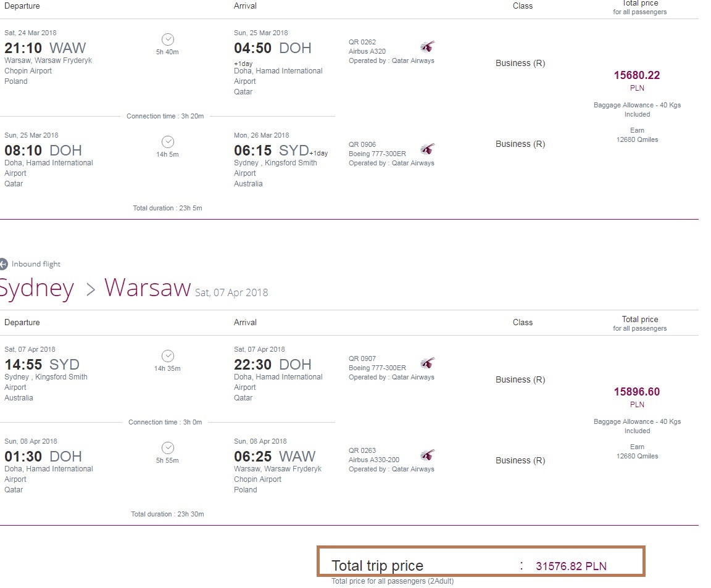Click the clock icon above 14h 5m duration

tap(168, 142)
